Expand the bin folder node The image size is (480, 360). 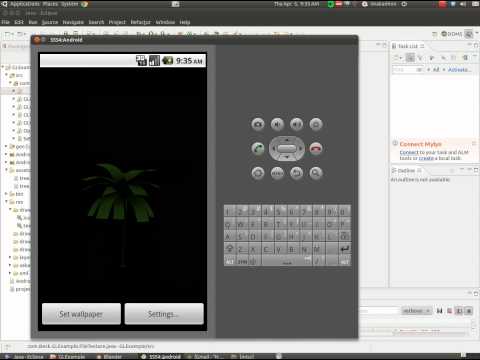coord(6,194)
